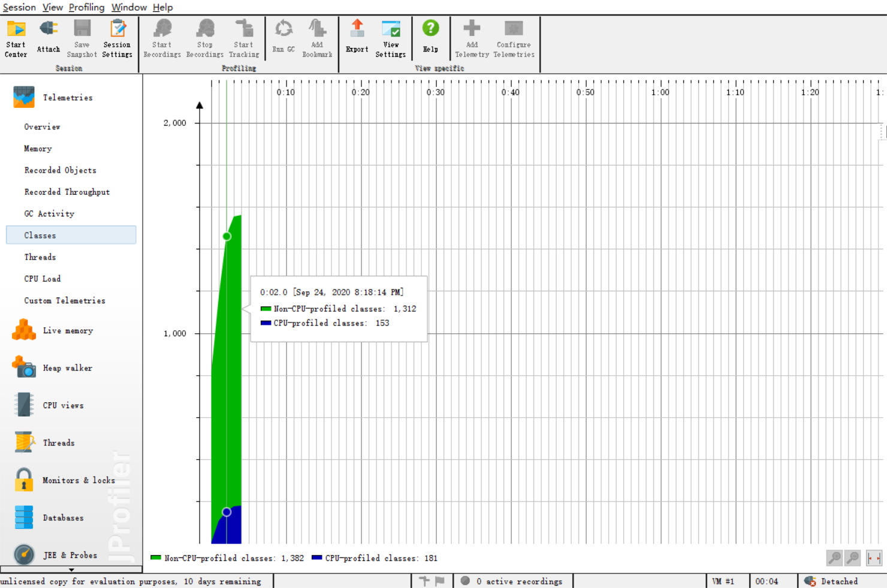Click blue data point on graph
The height and width of the screenshot is (588, 887).
tap(227, 512)
